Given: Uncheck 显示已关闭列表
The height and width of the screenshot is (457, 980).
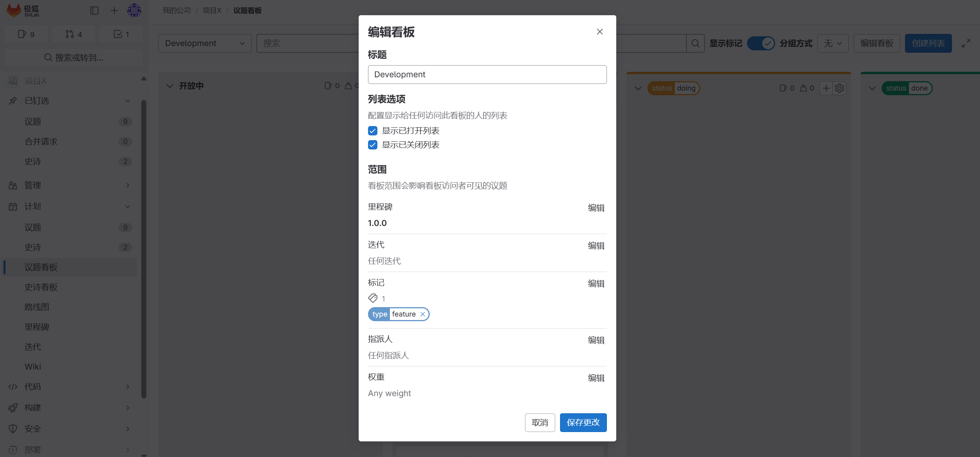Looking at the screenshot, I should [372, 145].
